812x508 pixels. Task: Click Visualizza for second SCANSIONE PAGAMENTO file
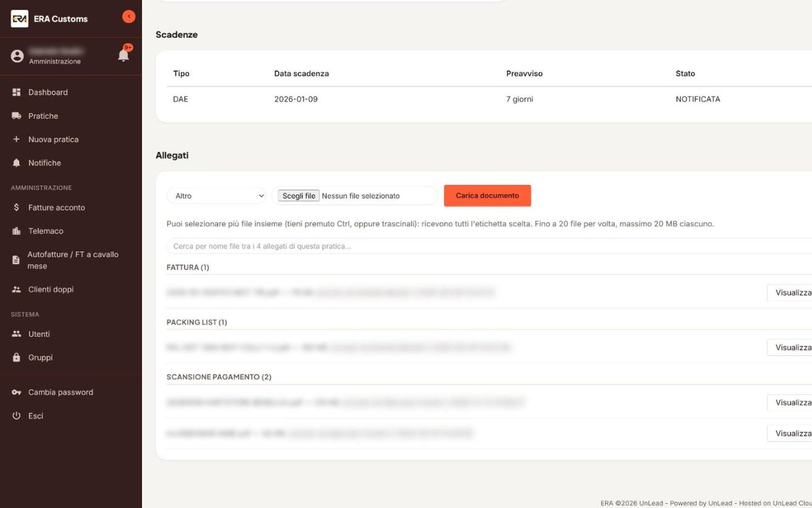click(x=790, y=433)
